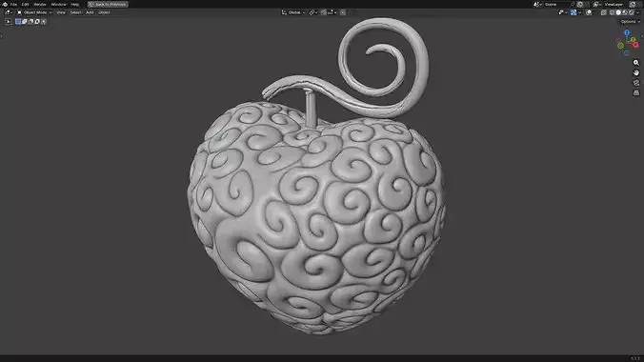Choose the extend selection mode icon

[24, 21]
